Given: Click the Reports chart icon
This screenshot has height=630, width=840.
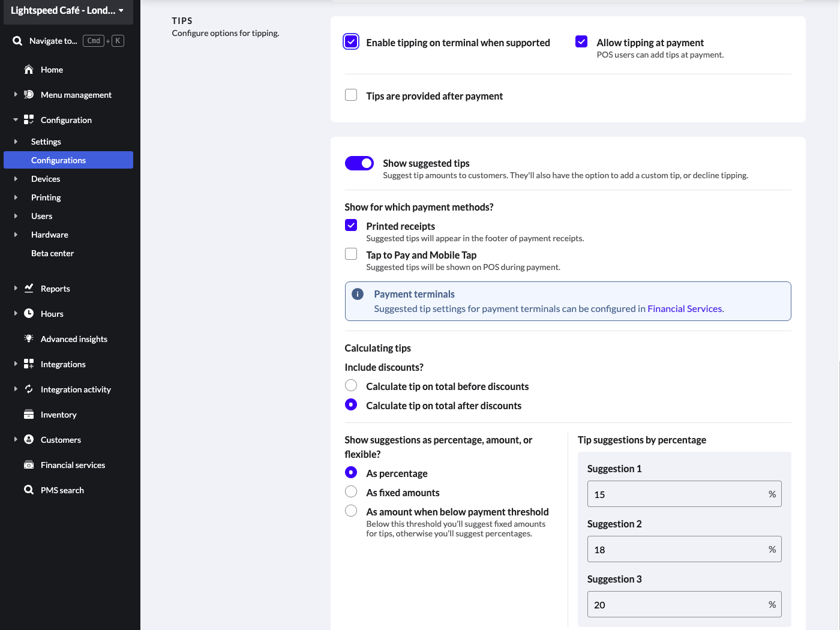Looking at the screenshot, I should 28,289.
